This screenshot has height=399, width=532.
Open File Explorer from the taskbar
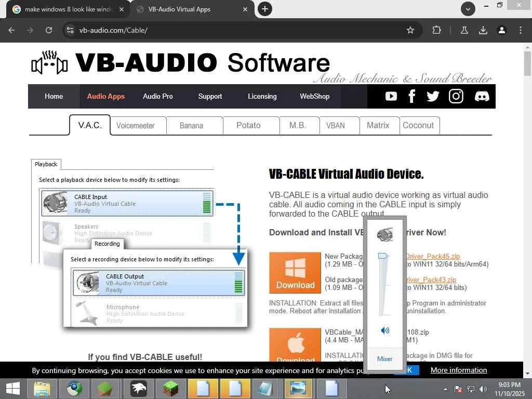click(42, 388)
